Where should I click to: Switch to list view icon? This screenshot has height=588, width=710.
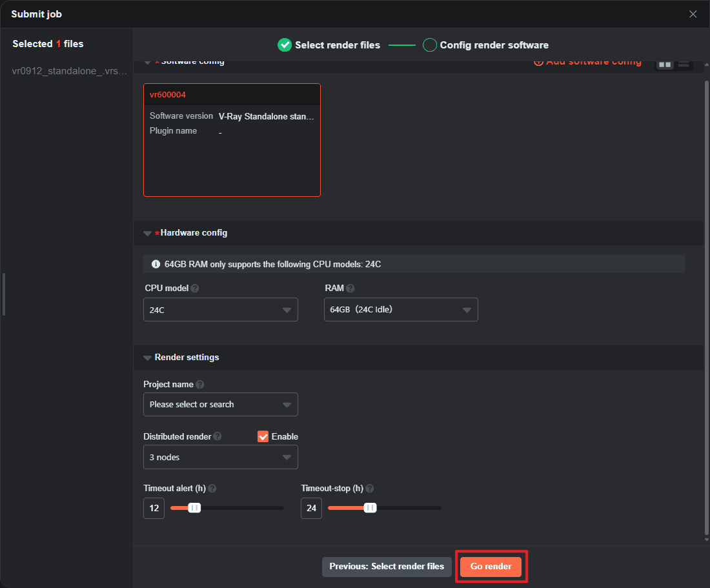[684, 64]
